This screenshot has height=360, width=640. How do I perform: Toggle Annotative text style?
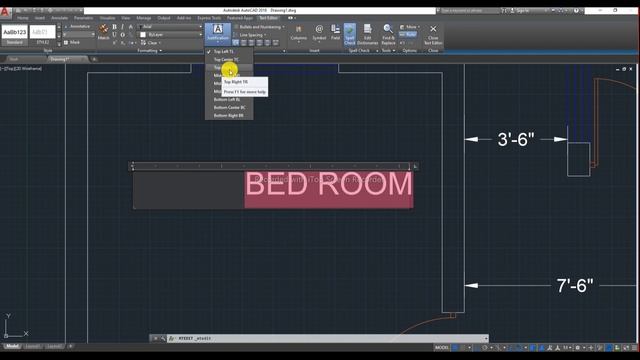[77, 27]
